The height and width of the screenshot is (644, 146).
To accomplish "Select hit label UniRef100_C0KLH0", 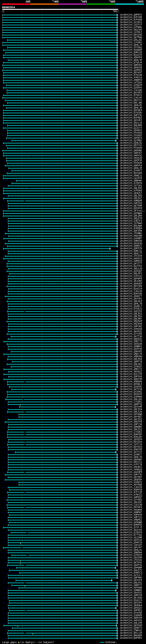I will point(131,98).
